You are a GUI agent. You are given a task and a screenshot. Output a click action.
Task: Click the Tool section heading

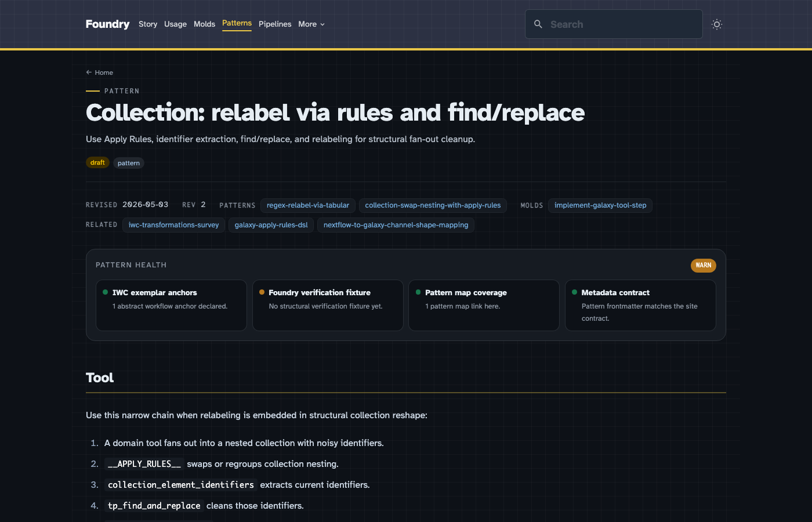point(100,378)
